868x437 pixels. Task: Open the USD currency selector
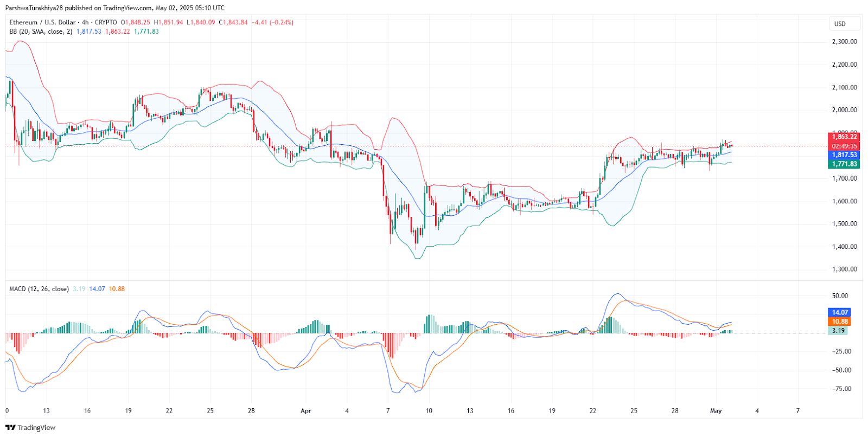845,24
